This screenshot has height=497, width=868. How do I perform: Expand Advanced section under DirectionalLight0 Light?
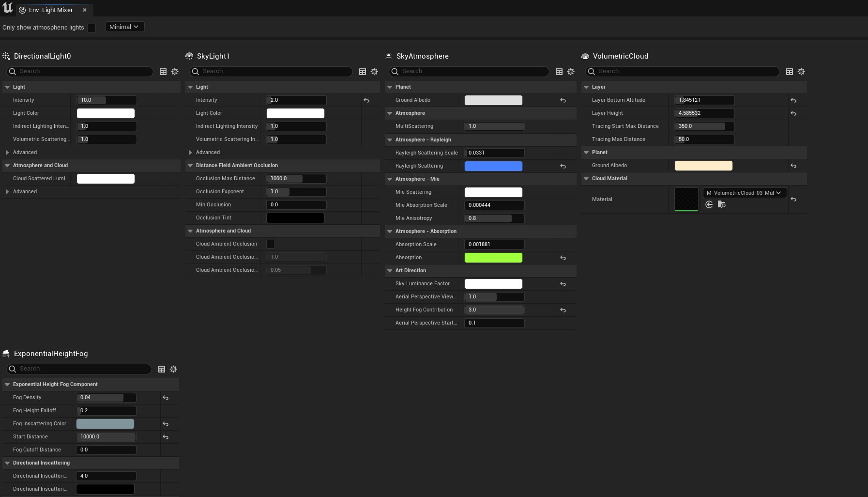pos(7,153)
